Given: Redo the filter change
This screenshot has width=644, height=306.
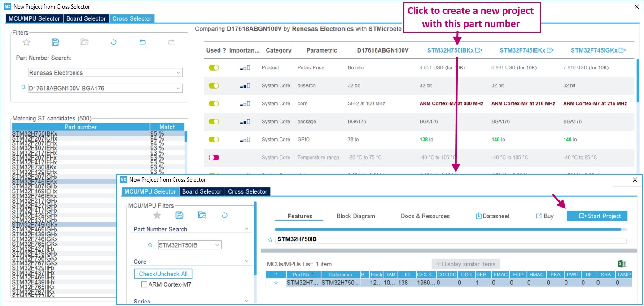Looking at the screenshot, I should (x=171, y=42).
